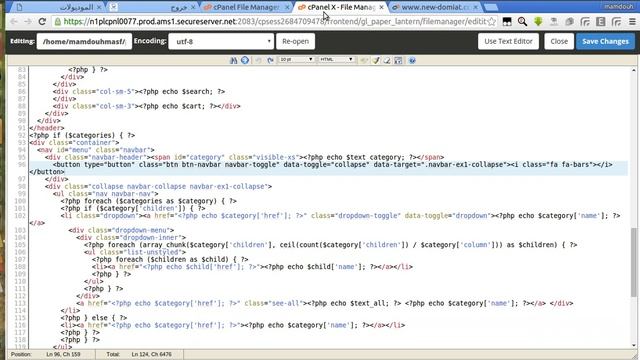Click status bar text 'Ln 96, Ch 159'
Screen dimensions: 640x360
(63, 354)
